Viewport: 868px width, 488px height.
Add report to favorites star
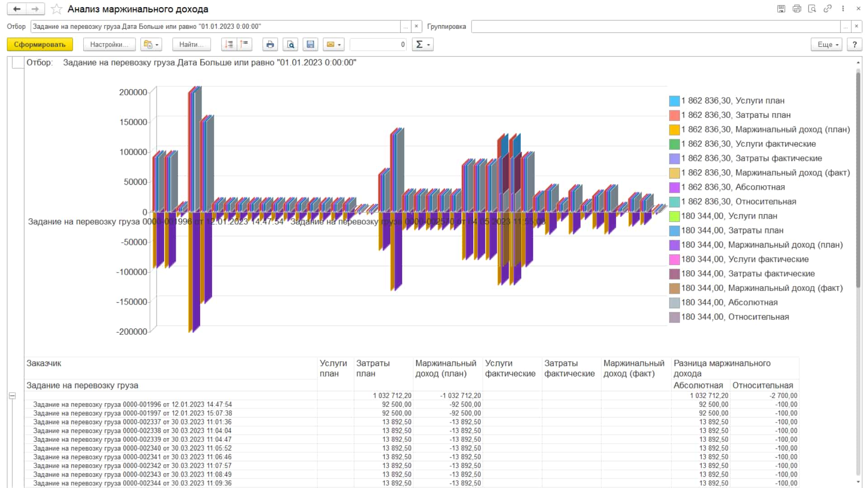tap(57, 9)
